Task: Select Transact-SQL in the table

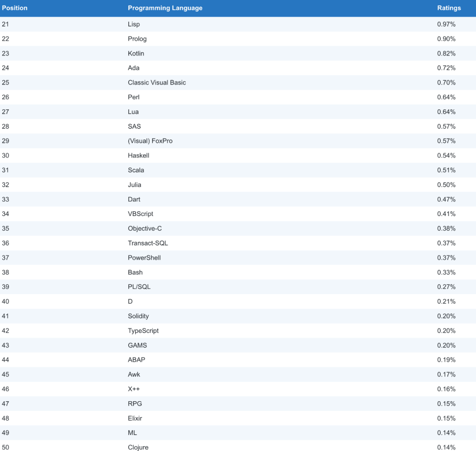Action: (x=148, y=243)
